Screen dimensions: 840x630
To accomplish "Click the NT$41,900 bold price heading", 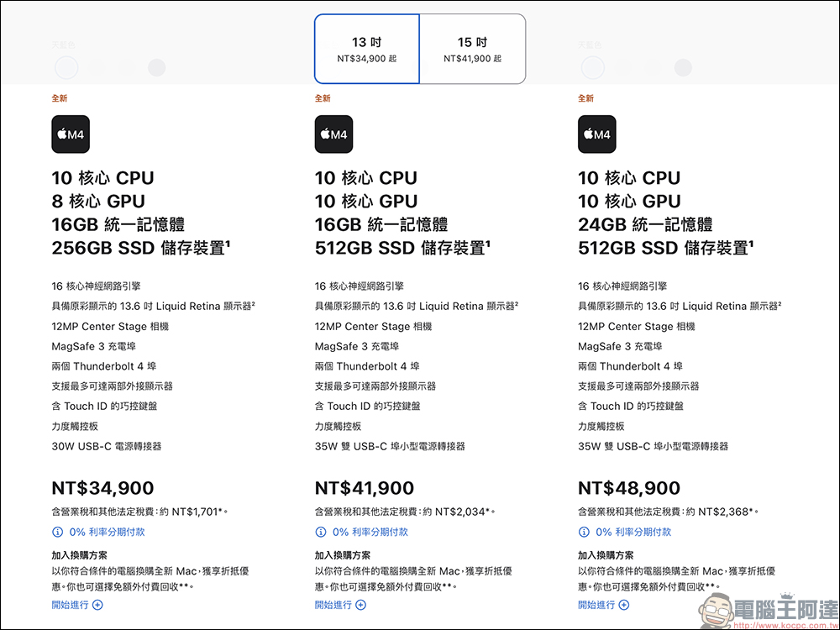I will coord(365,488).
